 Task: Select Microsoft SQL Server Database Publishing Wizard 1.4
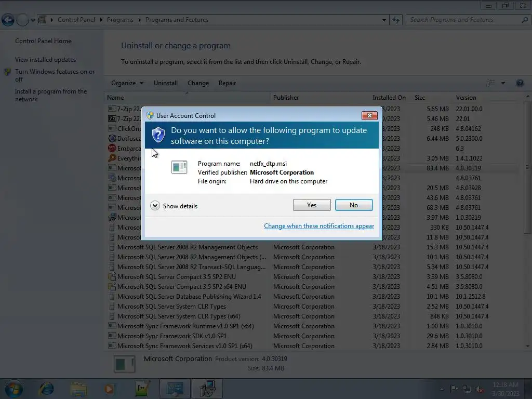312,297
